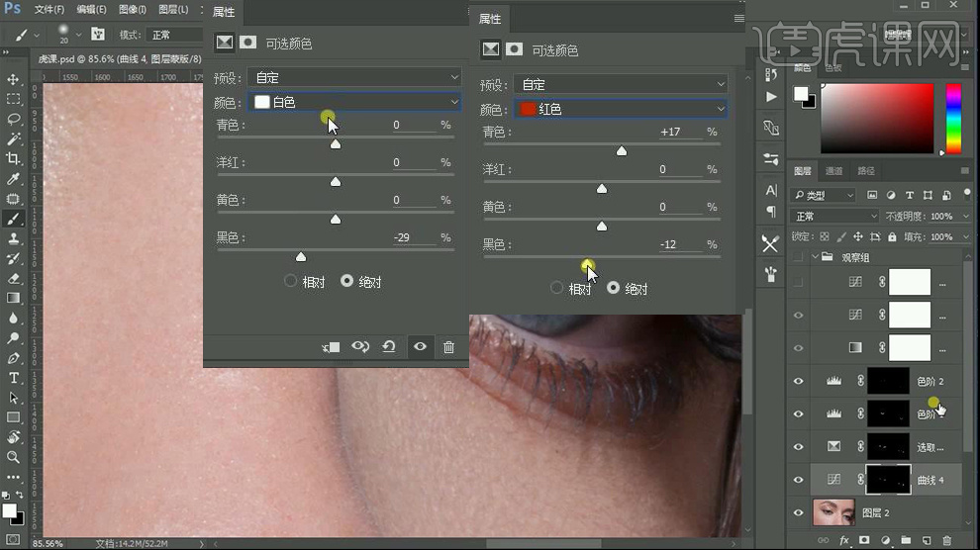Select the Crop tool
Viewport: 980px width, 550px height.
13,158
